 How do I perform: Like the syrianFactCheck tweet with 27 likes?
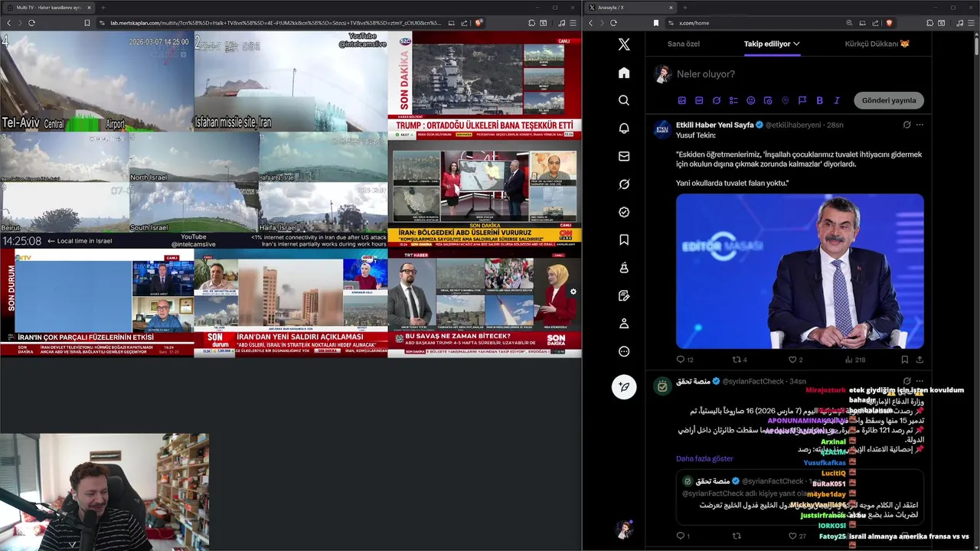click(797, 536)
